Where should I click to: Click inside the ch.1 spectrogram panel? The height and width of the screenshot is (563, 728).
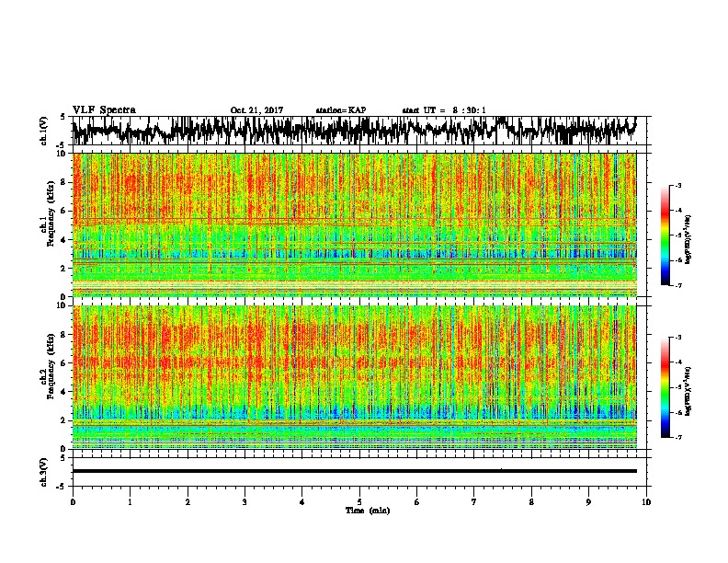(x=354, y=224)
